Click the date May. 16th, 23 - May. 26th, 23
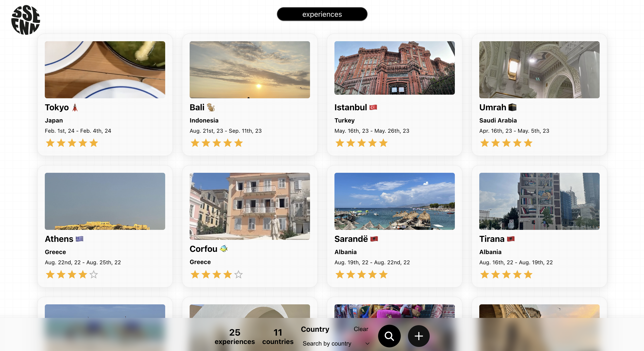Viewport: 644px width, 351px height. [x=372, y=131]
